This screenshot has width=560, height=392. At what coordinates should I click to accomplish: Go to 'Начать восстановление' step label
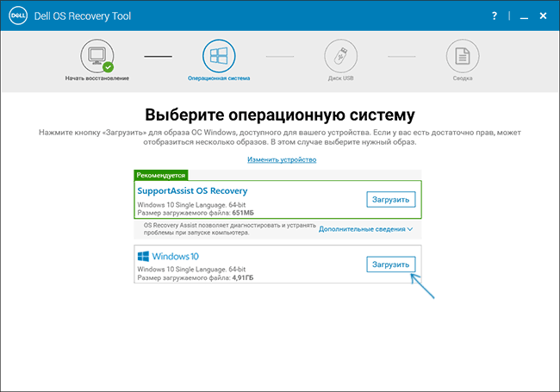coord(96,78)
